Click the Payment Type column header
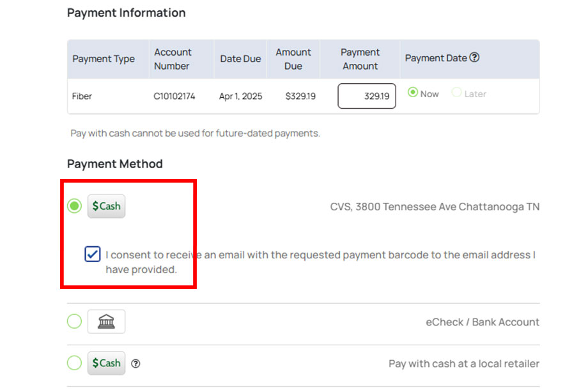The width and height of the screenshot is (588, 392). pos(104,59)
